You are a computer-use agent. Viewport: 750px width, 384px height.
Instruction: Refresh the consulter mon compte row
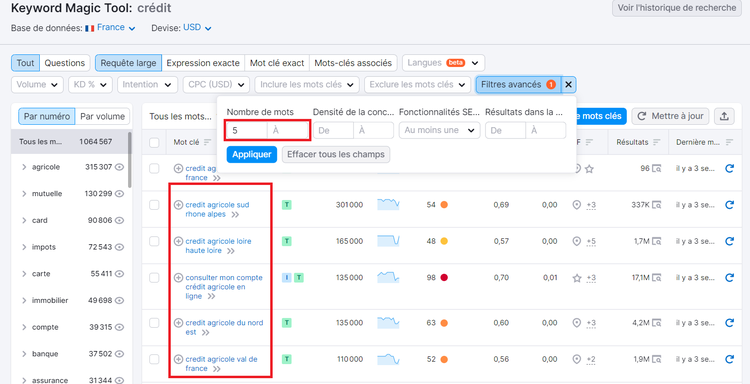coord(729,277)
